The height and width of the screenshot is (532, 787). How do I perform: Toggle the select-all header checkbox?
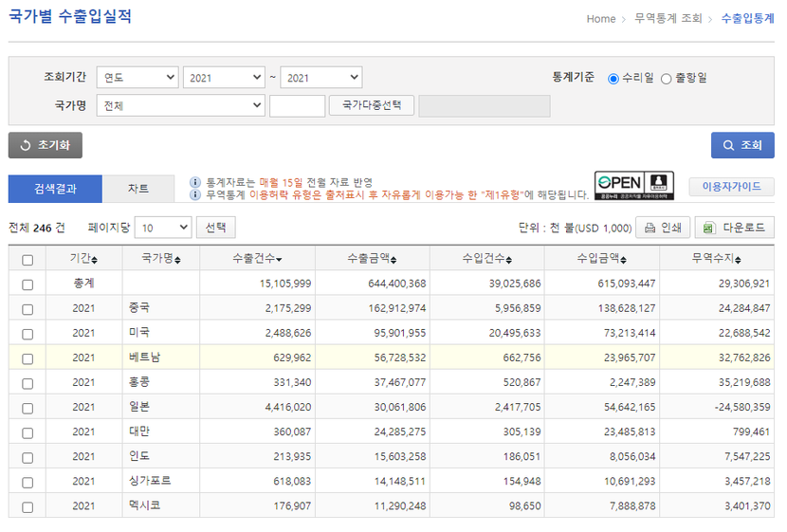pos(27,260)
